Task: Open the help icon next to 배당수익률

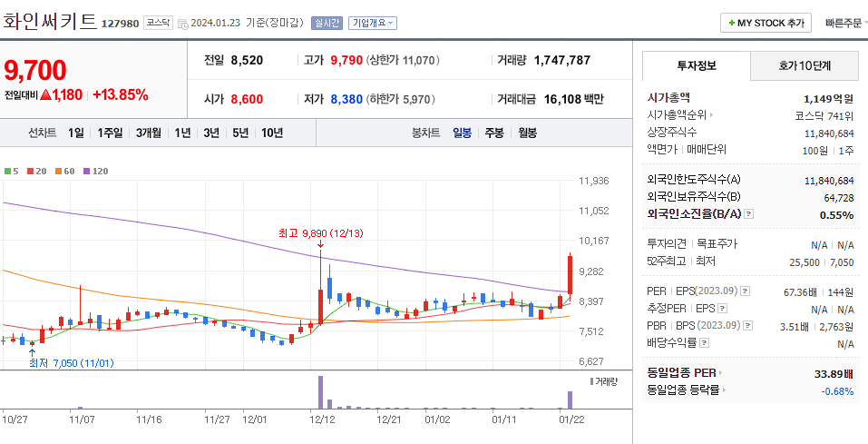Action: 704,344
